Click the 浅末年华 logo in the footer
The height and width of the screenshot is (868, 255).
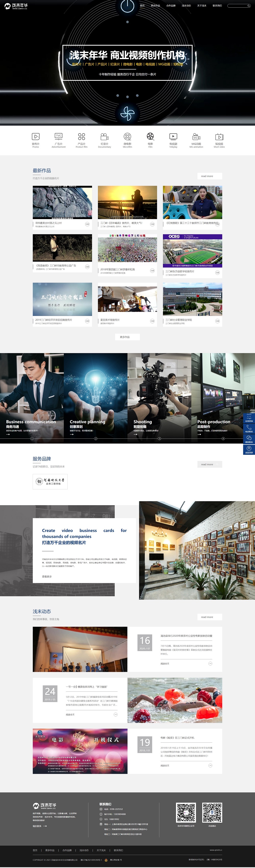pos(45,806)
